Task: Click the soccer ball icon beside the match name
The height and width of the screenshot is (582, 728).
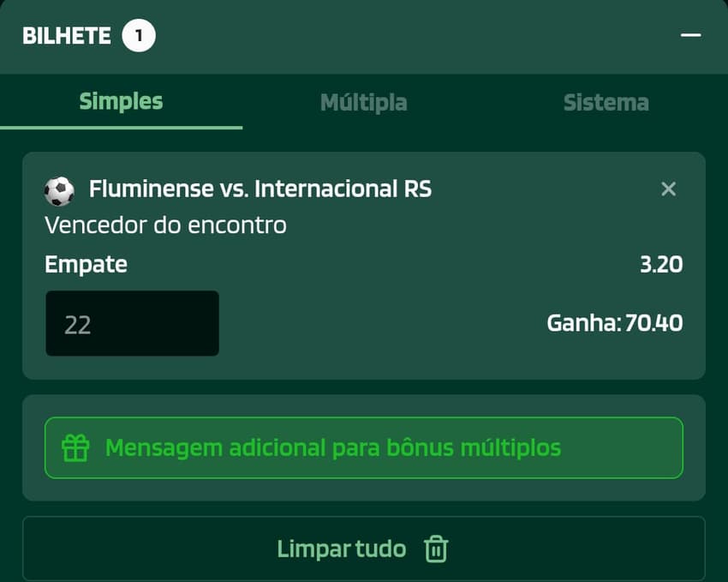Action: tap(58, 189)
